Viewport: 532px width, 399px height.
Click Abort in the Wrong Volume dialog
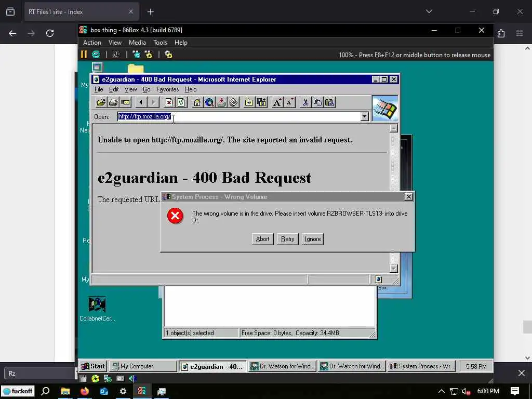(x=262, y=239)
